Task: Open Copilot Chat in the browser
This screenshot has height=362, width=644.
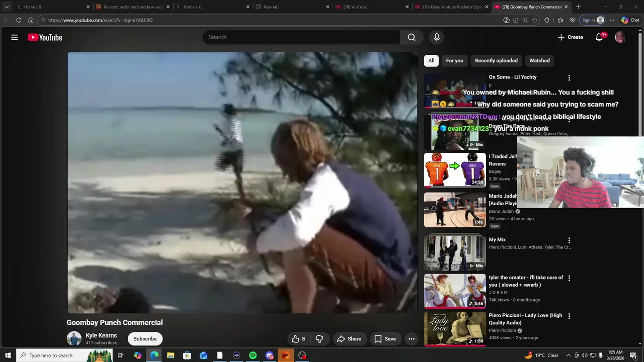Action: pyautogui.click(x=630, y=20)
